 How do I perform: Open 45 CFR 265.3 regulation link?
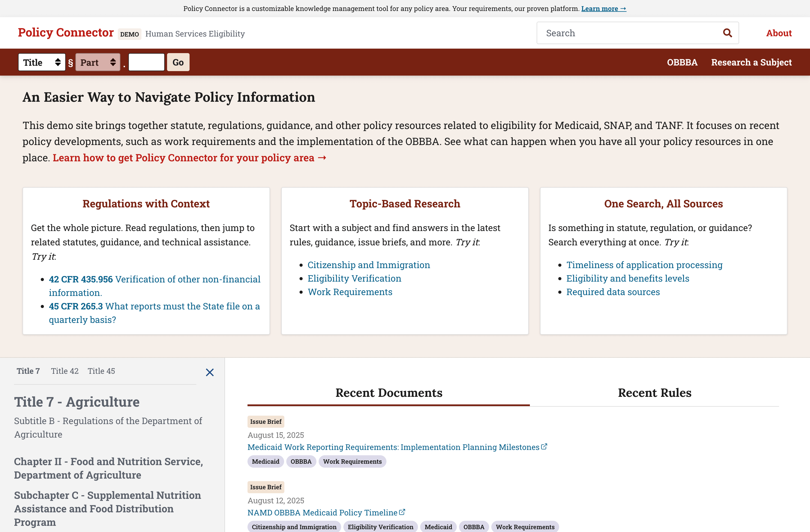pos(154,313)
